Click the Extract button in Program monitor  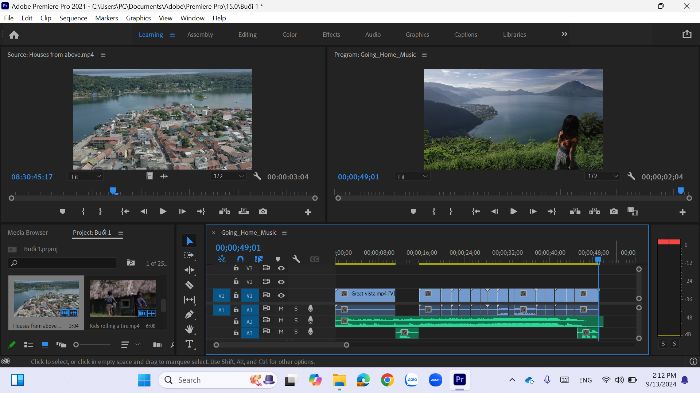point(594,212)
